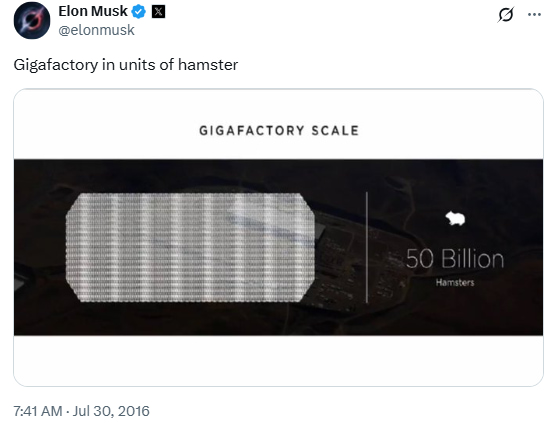The image size is (551, 431).
Task: Click the white hamster silhouette icon
Action: (455, 218)
